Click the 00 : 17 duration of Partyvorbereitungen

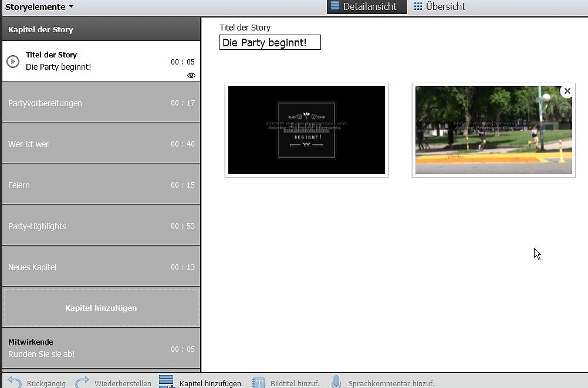pyautogui.click(x=183, y=103)
